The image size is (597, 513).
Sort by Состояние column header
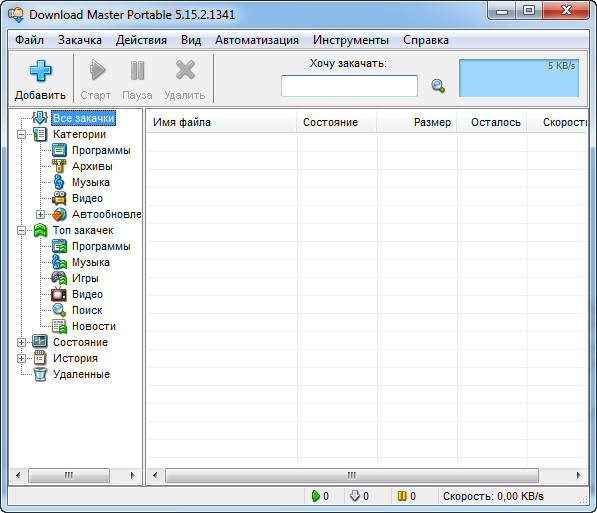(x=337, y=122)
